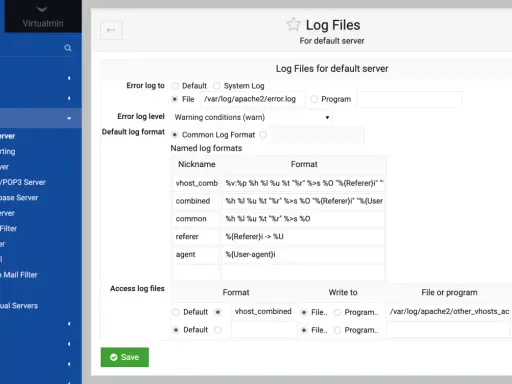Open the Mail Filter sidebar link
Screen dimensions: 512x384
click(x=19, y=275)
